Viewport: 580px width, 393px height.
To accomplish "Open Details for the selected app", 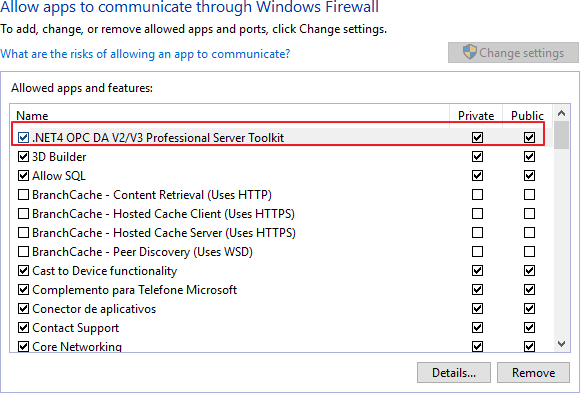I will [454, 373].
